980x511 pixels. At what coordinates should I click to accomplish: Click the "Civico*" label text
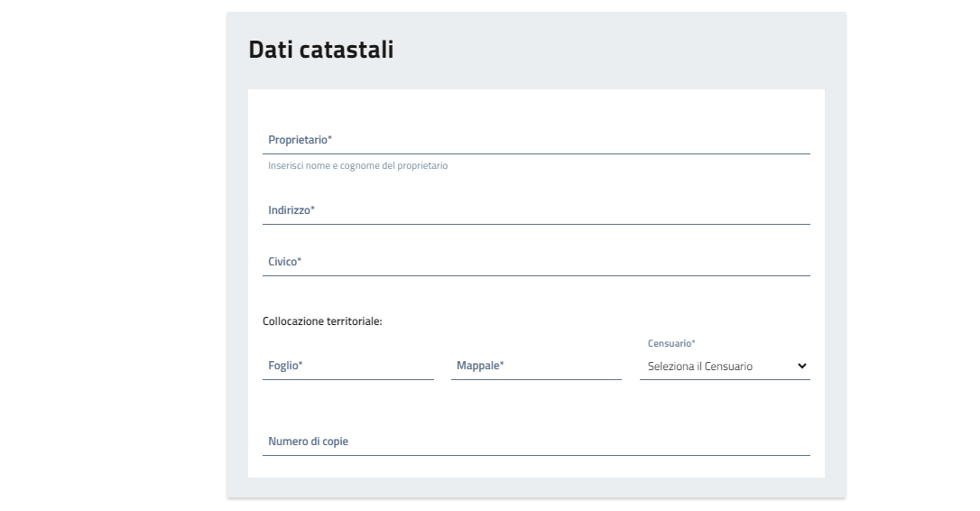pyautogui.click(x=284, y=262)
